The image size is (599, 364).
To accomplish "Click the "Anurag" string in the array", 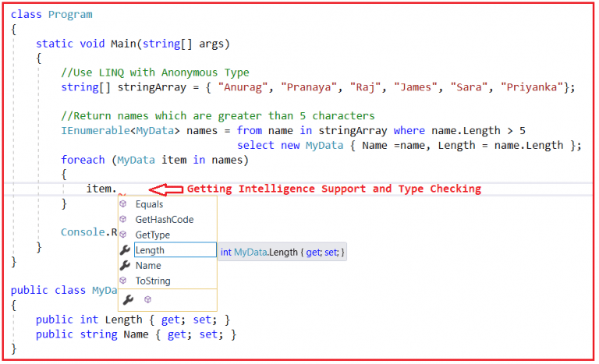I will coord(245,87).
